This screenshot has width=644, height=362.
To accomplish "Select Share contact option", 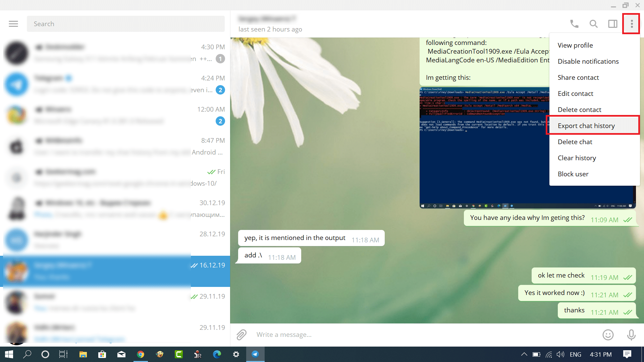I will coord(578,77).
